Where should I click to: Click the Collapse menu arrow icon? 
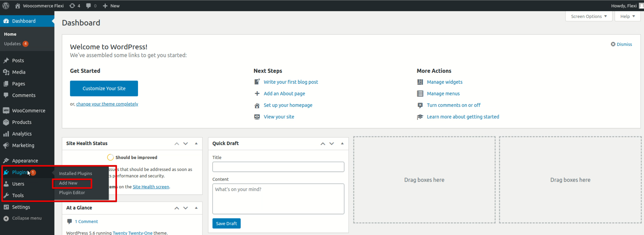6,218
